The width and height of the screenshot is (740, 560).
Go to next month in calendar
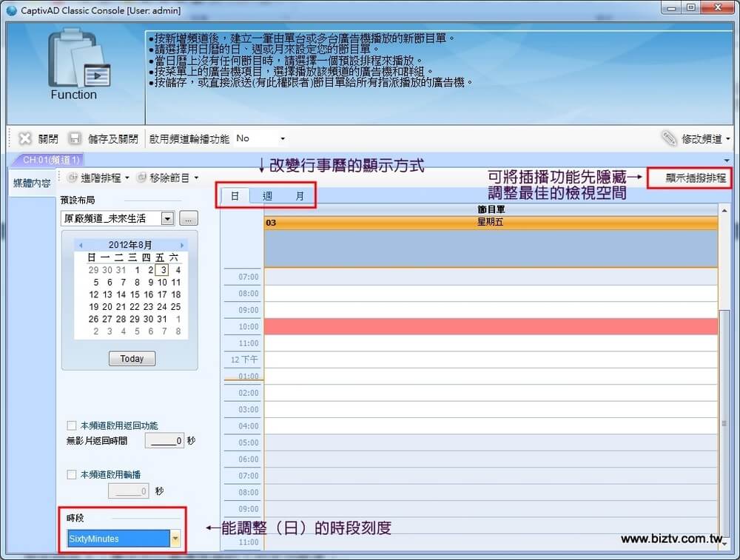tap(181, 245)
